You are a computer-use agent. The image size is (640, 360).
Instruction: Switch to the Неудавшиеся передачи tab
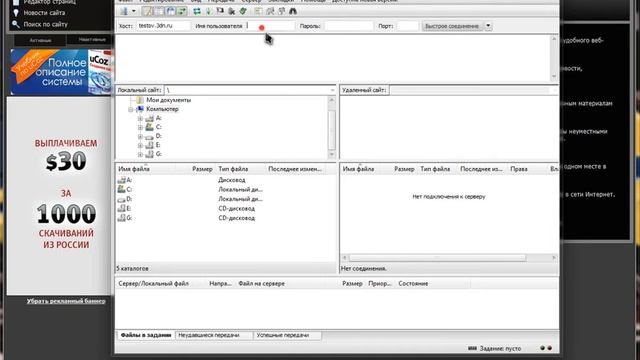coord(214,335)
